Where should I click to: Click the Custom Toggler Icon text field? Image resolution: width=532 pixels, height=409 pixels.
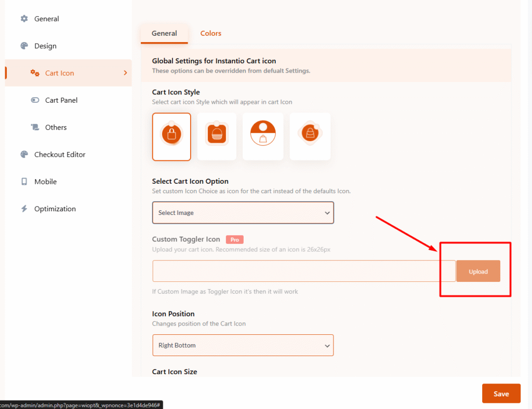coord(303,271)
